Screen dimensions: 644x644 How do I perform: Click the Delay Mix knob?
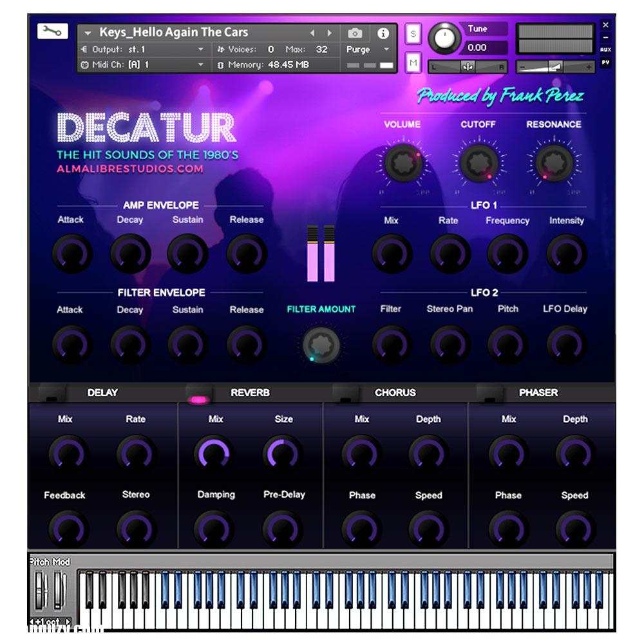(x=68, y=454)
